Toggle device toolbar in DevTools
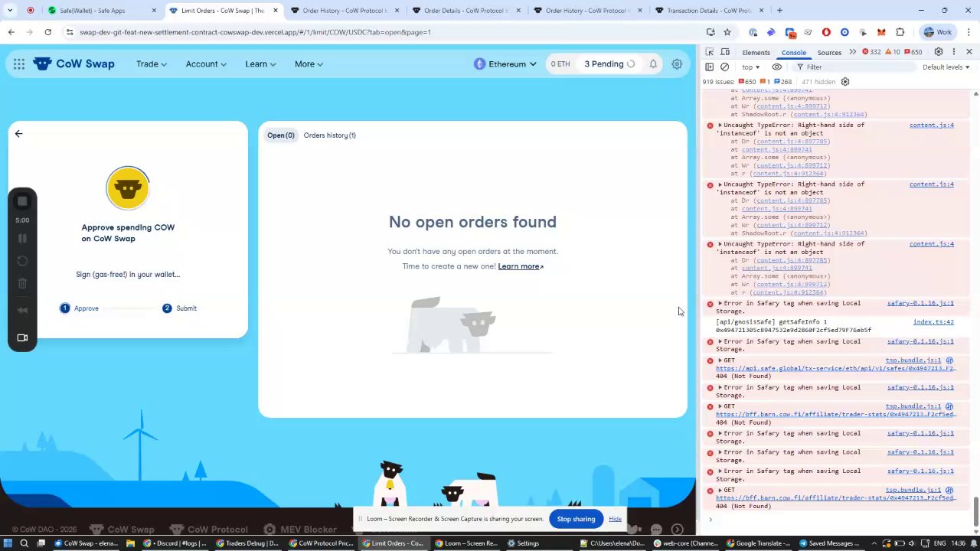 (724, 52)
